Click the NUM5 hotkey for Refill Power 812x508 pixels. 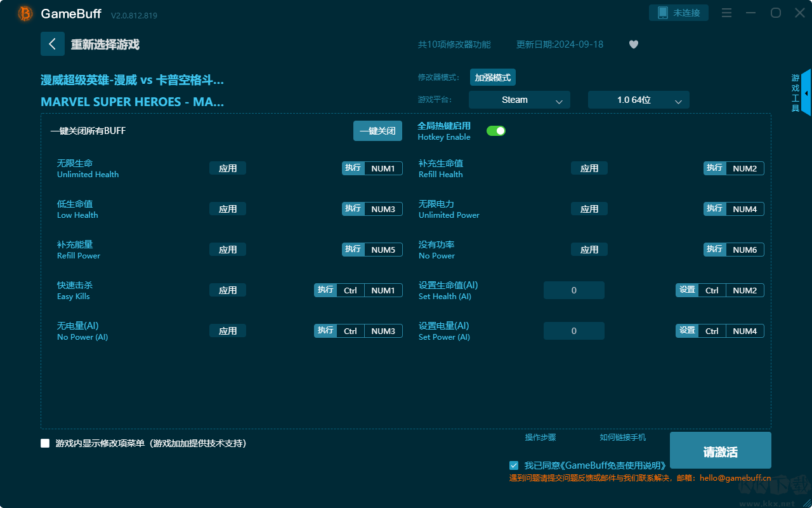[x=383, y=250]
